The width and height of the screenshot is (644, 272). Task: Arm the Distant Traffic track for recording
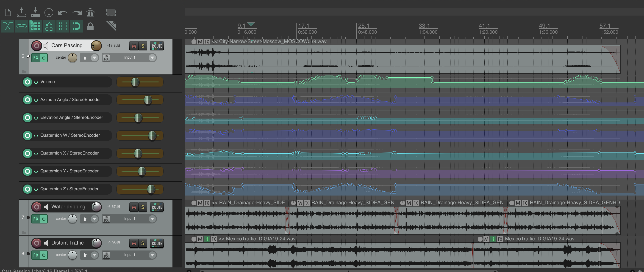click(36, 243)
